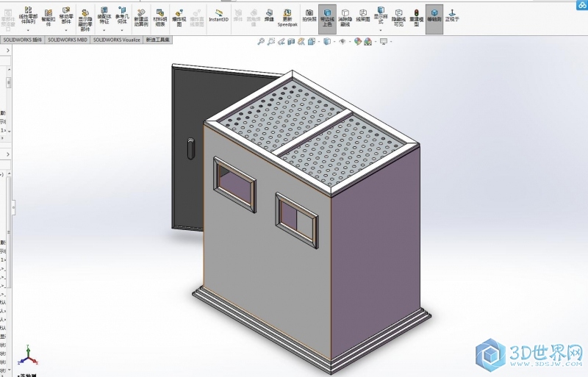This screenshot has height=377, width=588.
Task: Open the SOLIDWORKS 插件 tab
Action: click(x=23, y=40)
